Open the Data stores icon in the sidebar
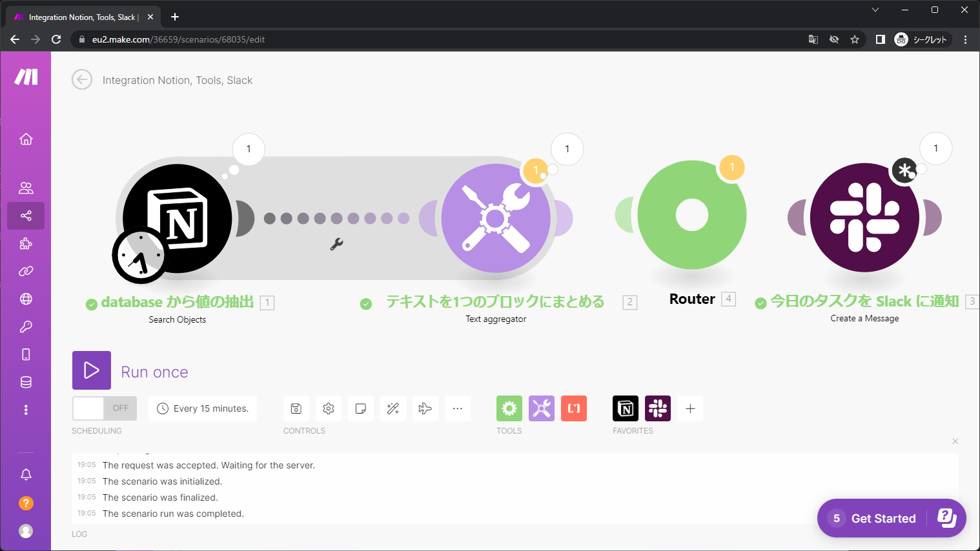This screenshot has width=980, height=551. click(x=26, y=382)
